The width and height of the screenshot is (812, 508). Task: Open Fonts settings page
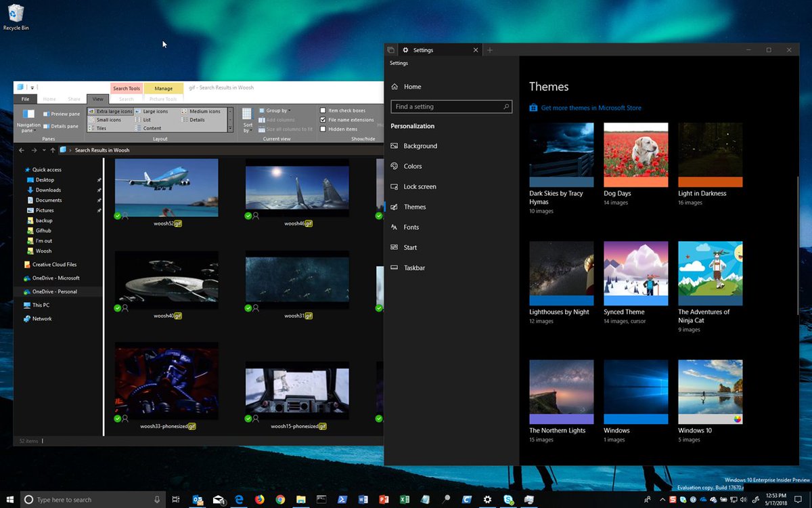[411, 228]
